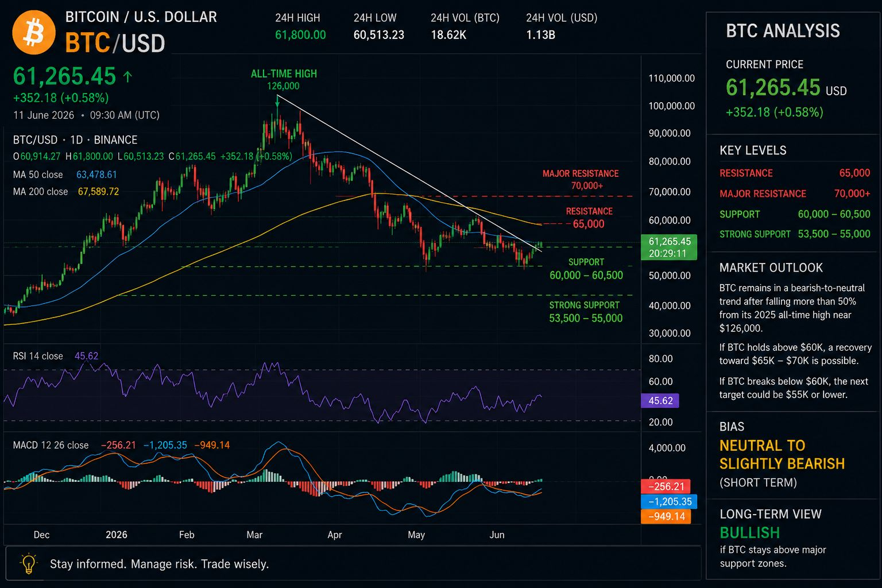
Task: Click the 'RSI 14 close' indicator label
Action: point(38,356)
